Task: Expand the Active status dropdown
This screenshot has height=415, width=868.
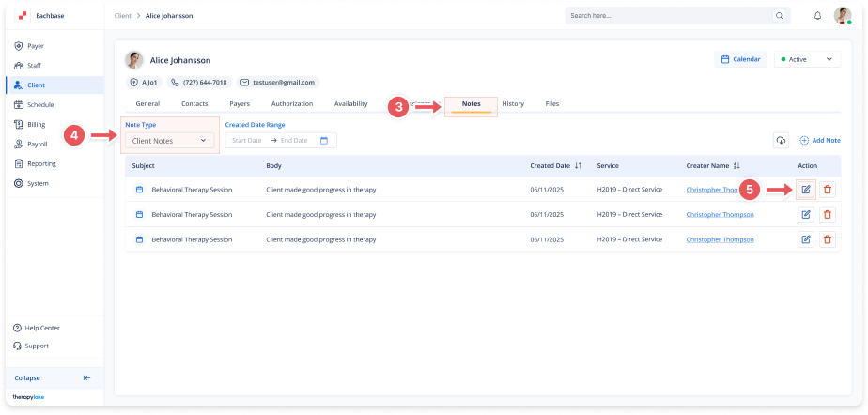Action: coord(806,59)
